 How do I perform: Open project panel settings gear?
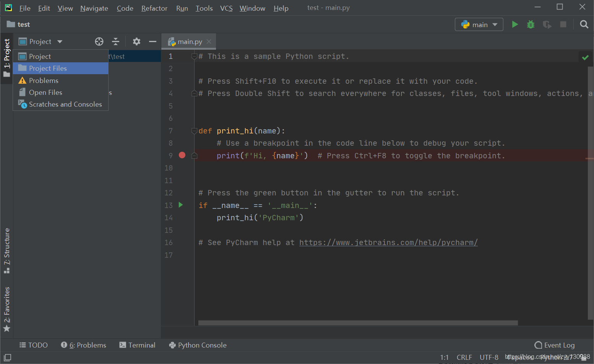pyautogui.click(x=136, y=42)
